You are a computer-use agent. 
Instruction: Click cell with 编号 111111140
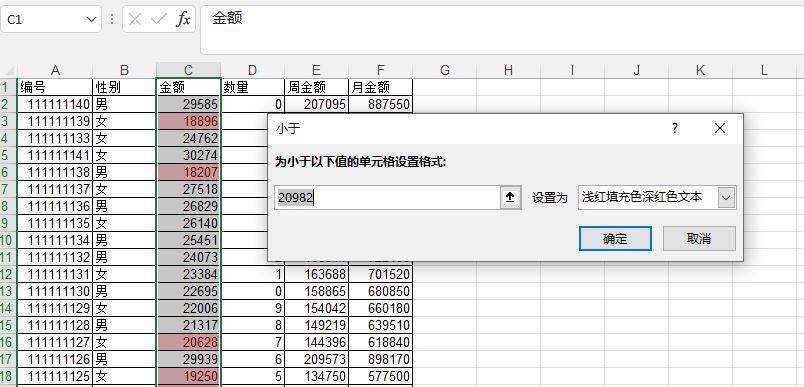(55, 105)
